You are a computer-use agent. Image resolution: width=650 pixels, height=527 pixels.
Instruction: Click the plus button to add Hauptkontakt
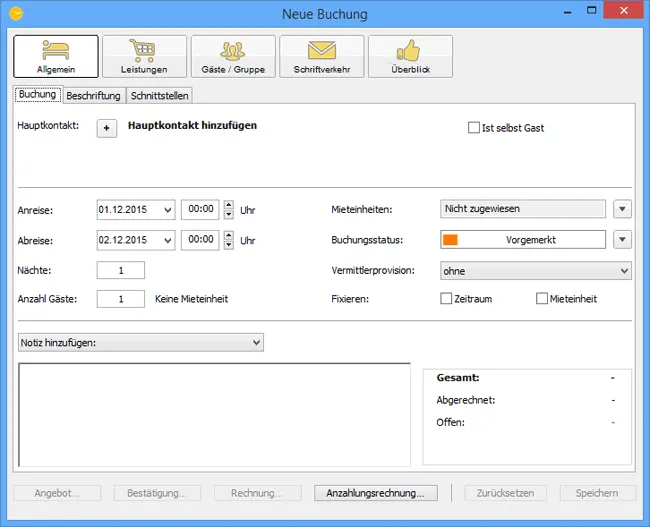(x=107, y=128)
